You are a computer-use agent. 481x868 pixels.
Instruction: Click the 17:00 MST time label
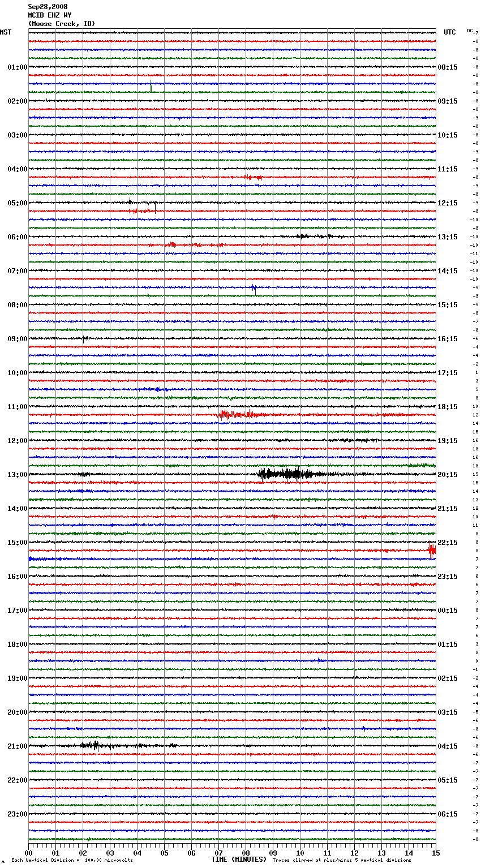(18, 611)
